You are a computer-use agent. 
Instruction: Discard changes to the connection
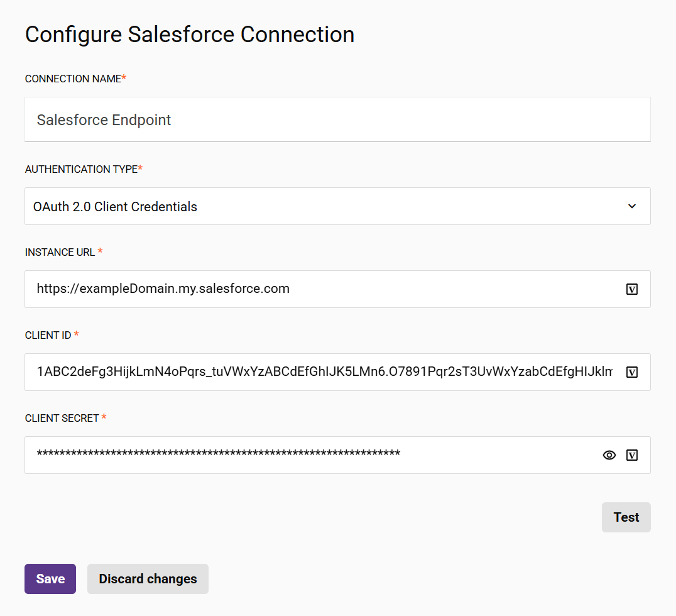pyautogui.click(x=148, y=579)
